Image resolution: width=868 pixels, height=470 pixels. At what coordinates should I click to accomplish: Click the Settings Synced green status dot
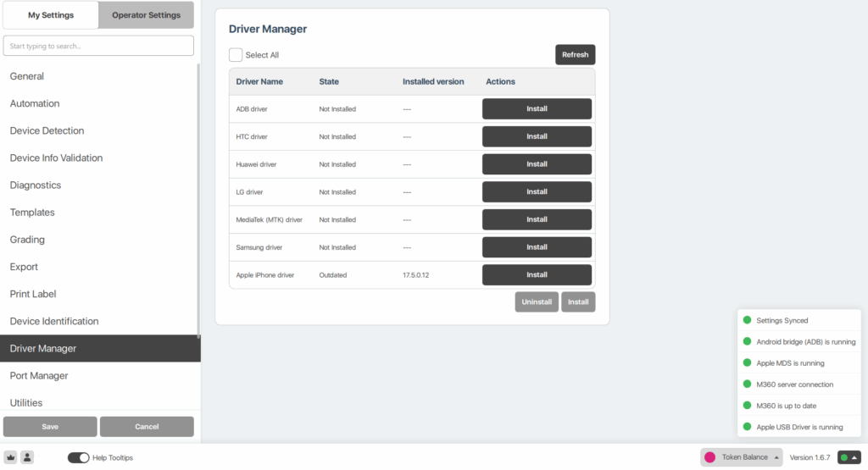[x=747, y=320]
